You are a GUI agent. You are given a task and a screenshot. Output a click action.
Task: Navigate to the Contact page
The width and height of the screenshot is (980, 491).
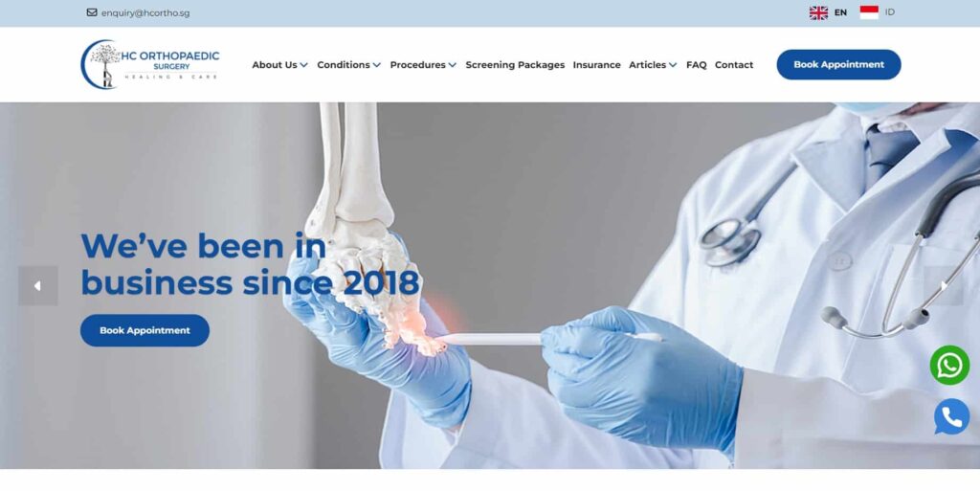(x=734, y=65)
